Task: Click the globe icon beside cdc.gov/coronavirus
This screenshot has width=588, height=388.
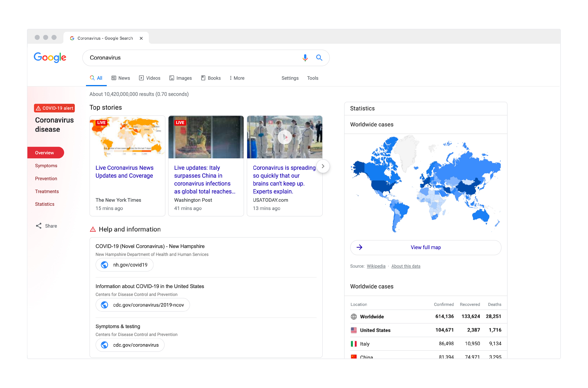Action: pos(104,345)
